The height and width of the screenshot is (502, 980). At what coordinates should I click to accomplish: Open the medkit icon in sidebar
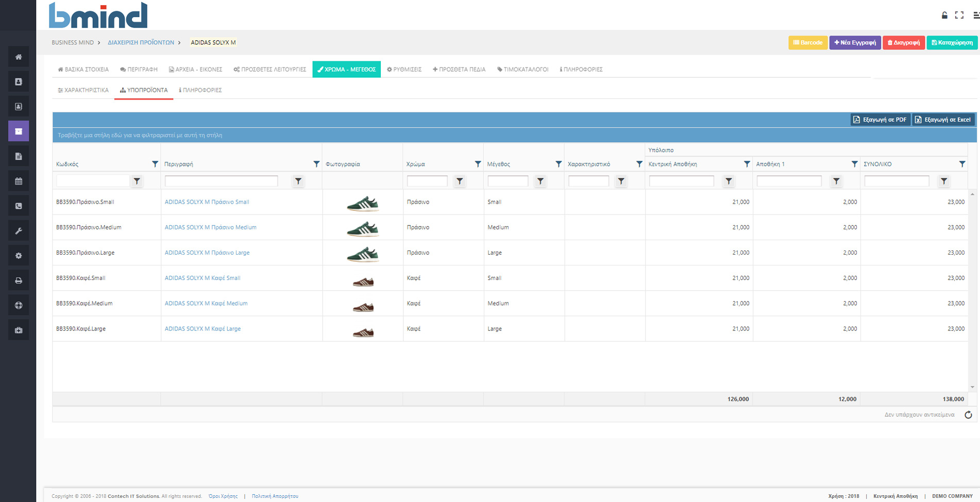click(19, 330)
